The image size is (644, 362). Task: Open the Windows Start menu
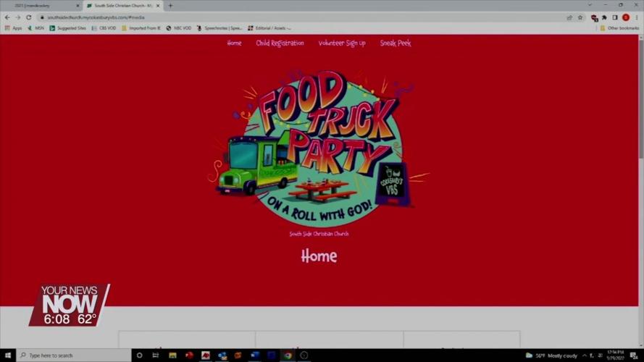click(8, 355)
